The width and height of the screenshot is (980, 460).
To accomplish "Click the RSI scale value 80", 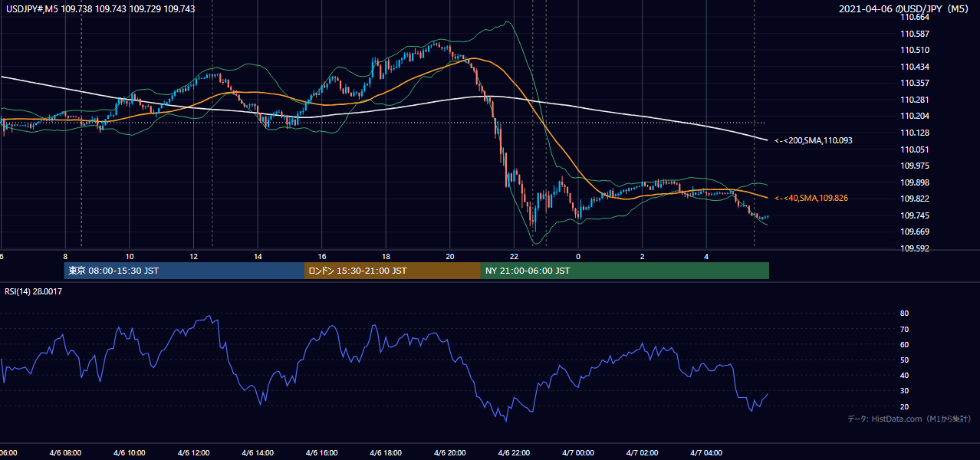I will (x=905, y=314).
